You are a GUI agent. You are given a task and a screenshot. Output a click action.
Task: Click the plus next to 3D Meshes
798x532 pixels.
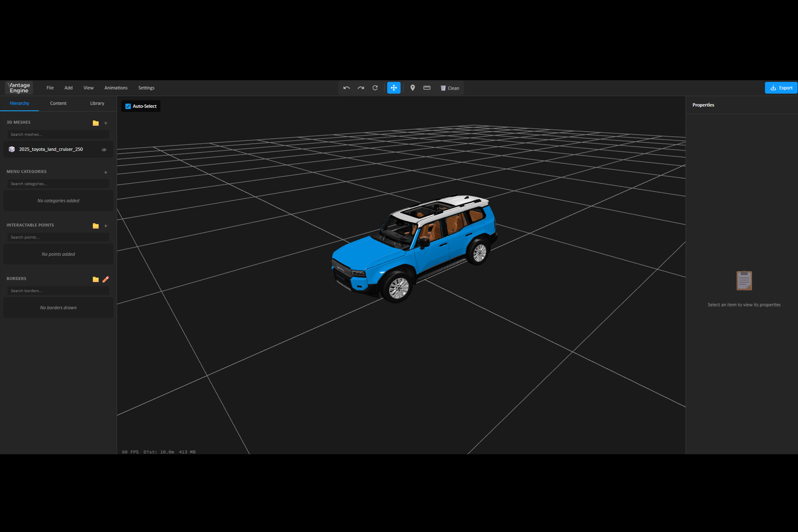pyautogui.click(x=106, y=123)
